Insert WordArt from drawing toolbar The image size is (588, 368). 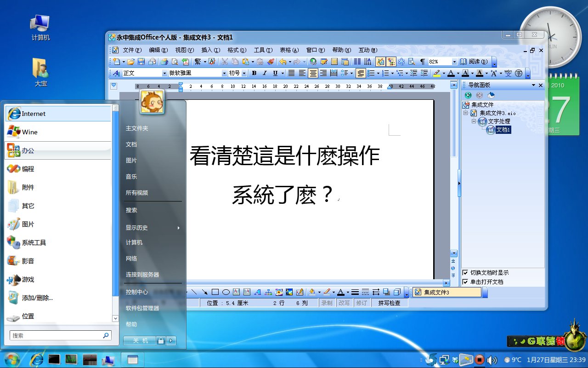coord(257,292)
